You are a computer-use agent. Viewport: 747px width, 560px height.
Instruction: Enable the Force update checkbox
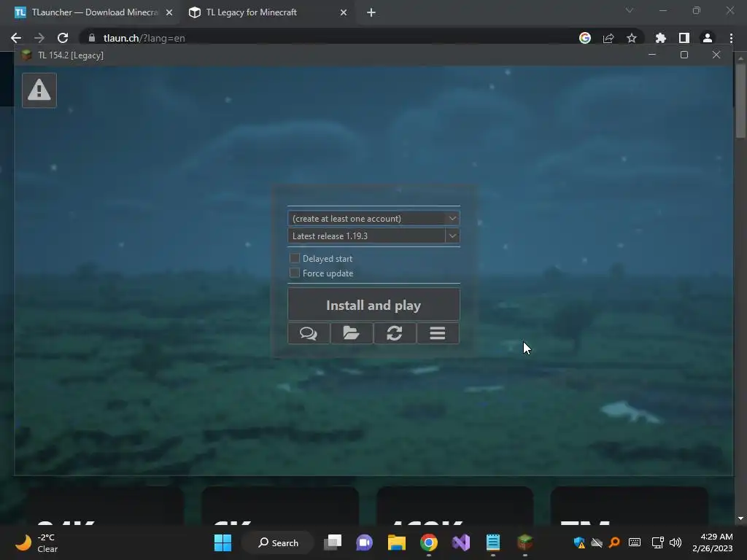tap(295, 273)
